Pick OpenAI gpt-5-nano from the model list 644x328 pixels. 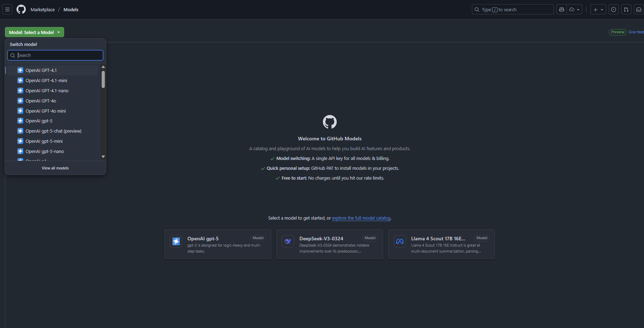[45, 151]
